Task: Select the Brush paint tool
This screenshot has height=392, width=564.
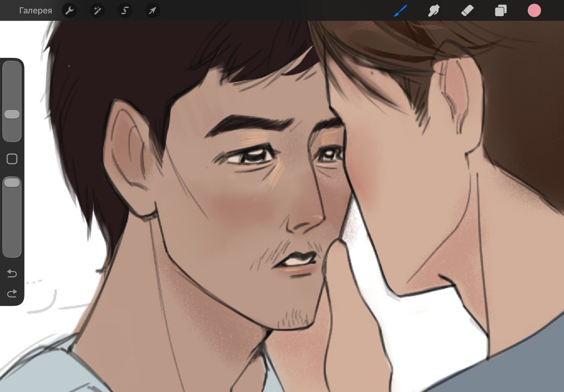Action: point(401,10)
